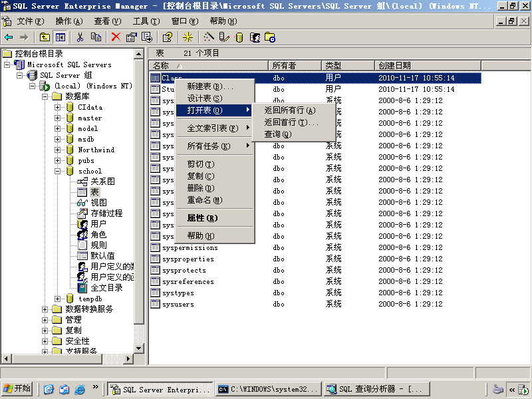Select the syspermissions table row
This screenshot has height=399, width=532.
pyautogui.click(x=315, y=247)
